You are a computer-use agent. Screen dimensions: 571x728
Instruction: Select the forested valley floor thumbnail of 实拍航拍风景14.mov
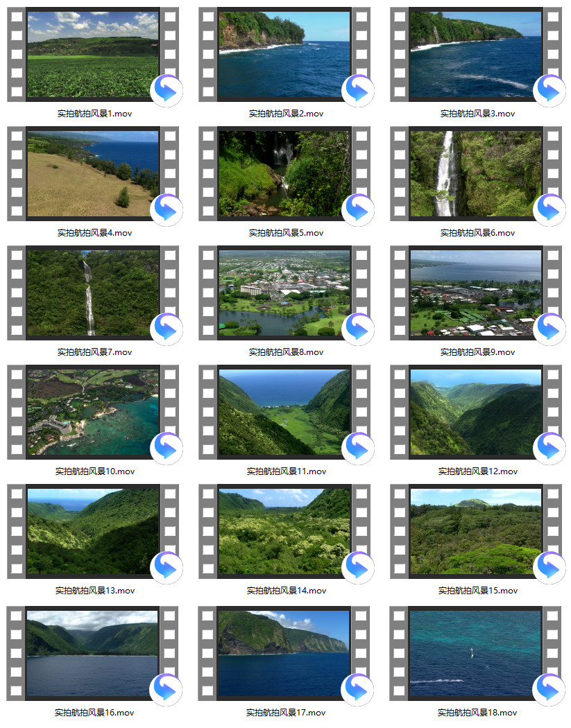[284, 532]
